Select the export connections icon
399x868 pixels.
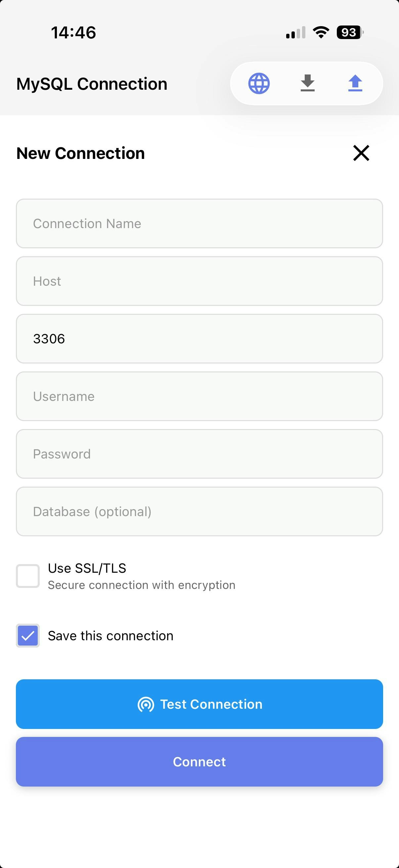[x=356, y=83]
